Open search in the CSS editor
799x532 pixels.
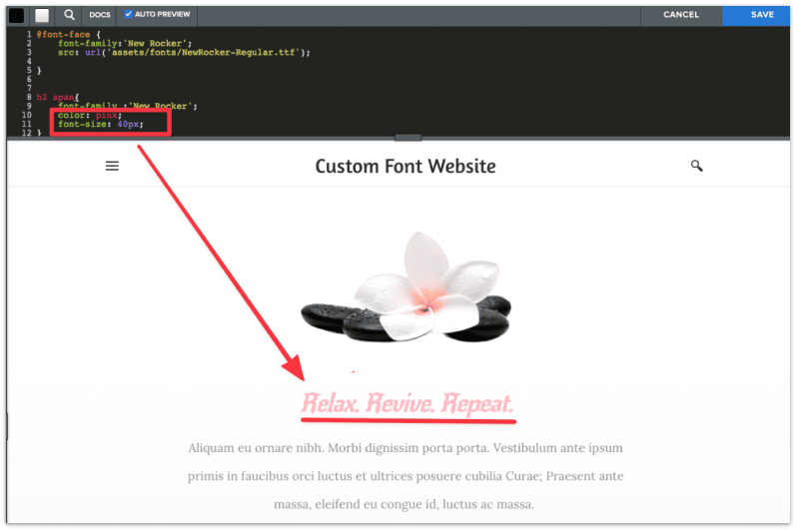[69, 15]
